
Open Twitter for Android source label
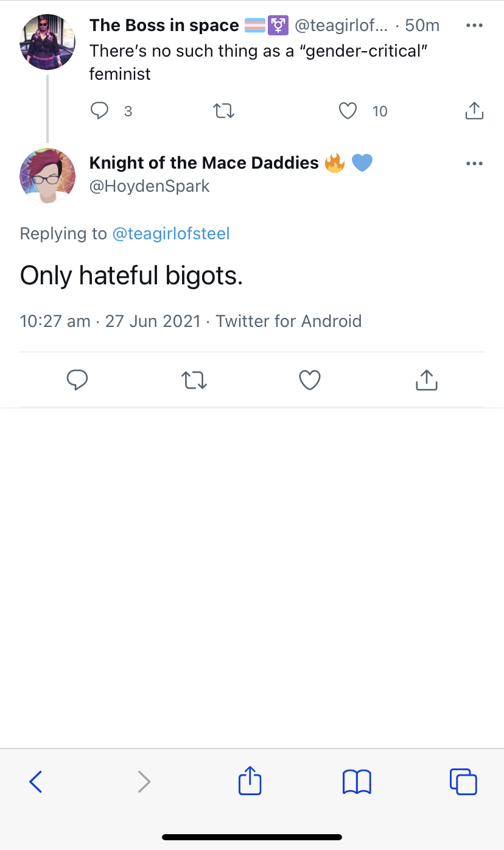pyautogui.click(x=289, y=321)
